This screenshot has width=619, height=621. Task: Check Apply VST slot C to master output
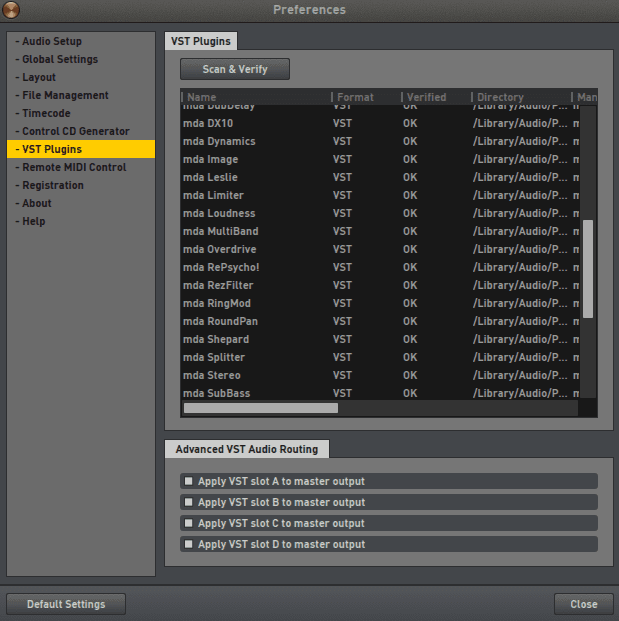[188, 523]
